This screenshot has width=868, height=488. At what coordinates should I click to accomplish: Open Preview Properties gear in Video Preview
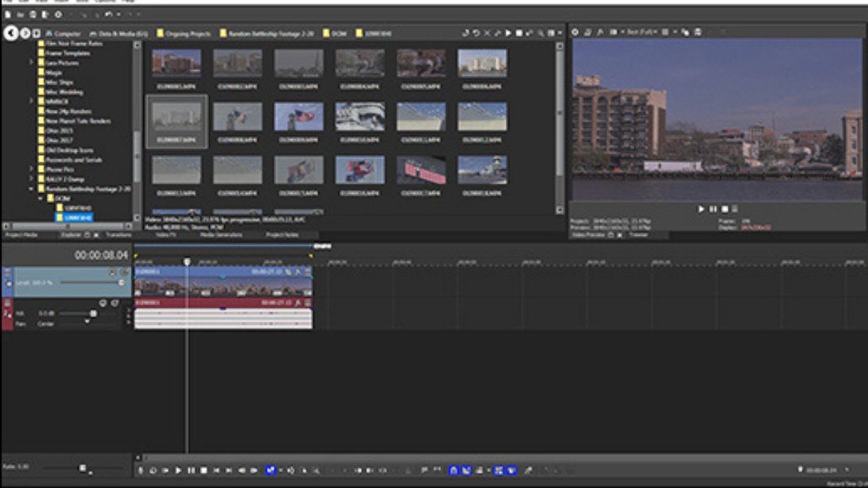coord(575,32)
